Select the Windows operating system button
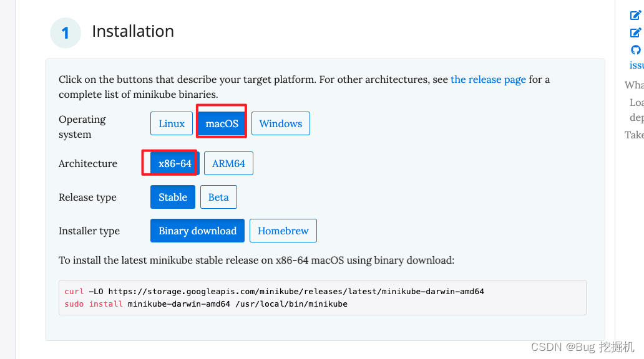 coord(281,123)
